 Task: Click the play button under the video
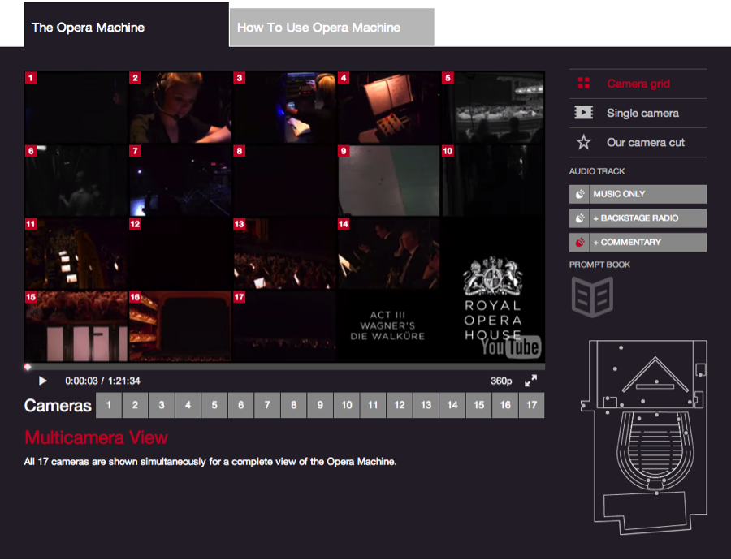[x=43, y=381]
